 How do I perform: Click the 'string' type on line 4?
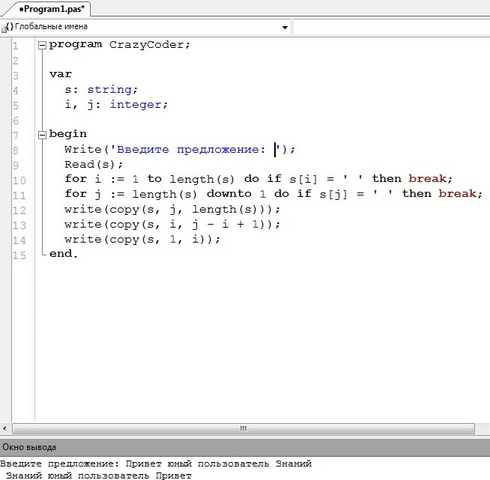pos(110,89)
